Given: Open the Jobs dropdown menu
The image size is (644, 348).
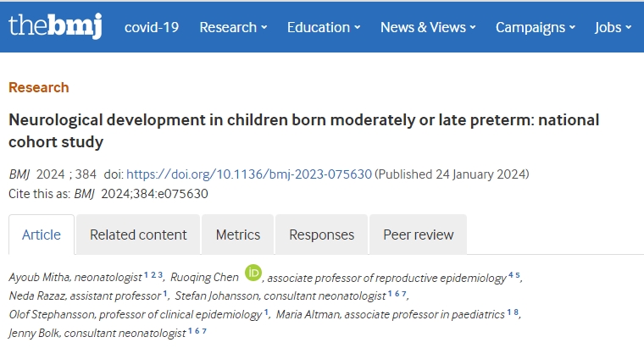Looking at the screenshot, I should click(x=613, y=27).
